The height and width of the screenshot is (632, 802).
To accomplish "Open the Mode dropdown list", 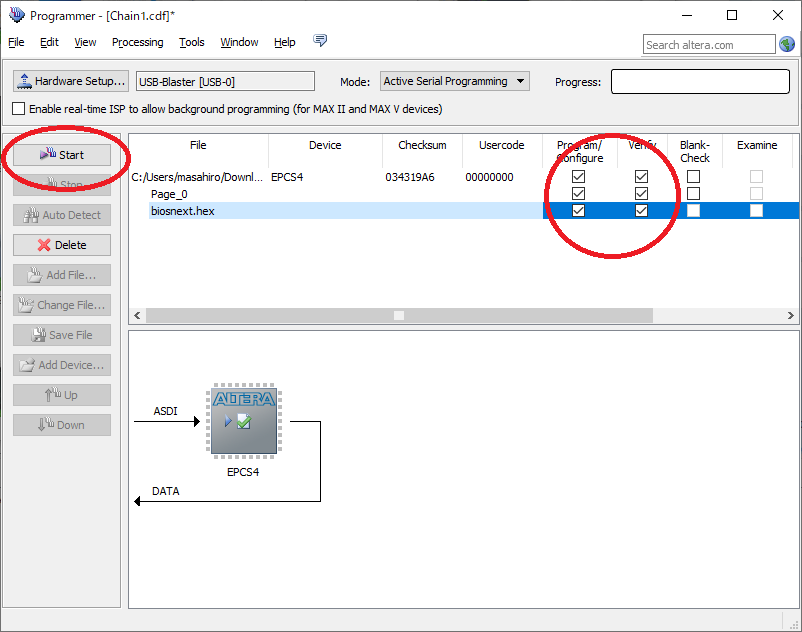I will point(455,81).
